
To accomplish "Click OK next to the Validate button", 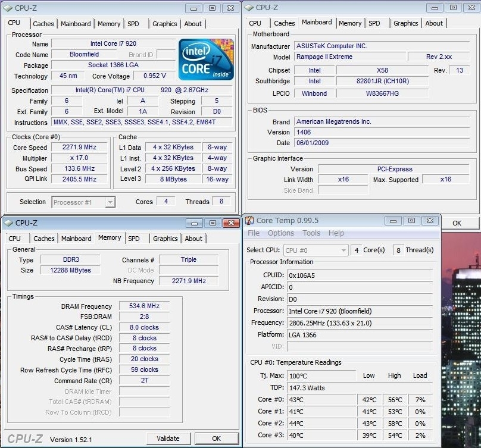I will (216, 438).
